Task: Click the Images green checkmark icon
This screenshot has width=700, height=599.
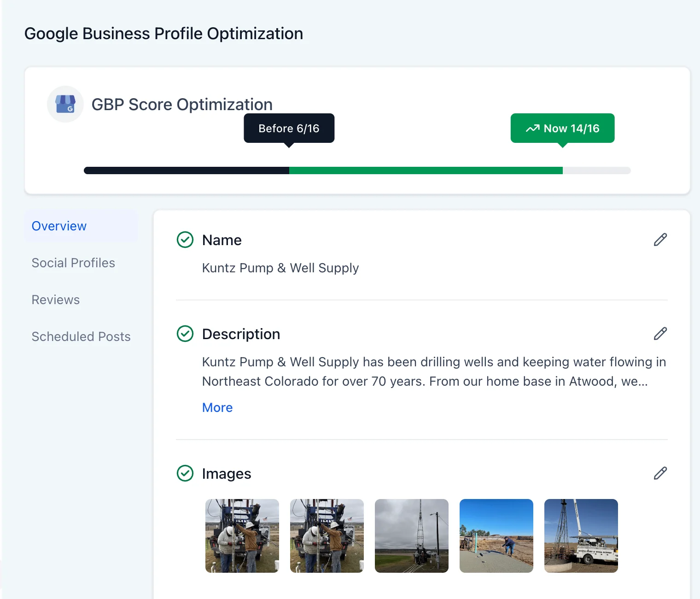Action: (185, 473)
